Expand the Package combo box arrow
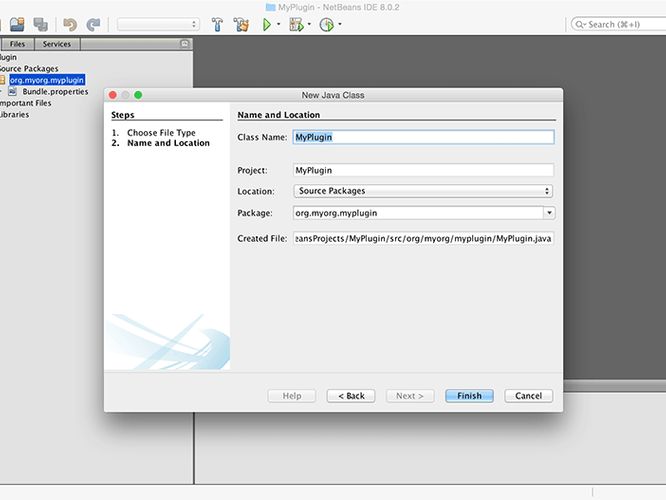This screenshot has height=500, width=666. click(x=549, y=213)
